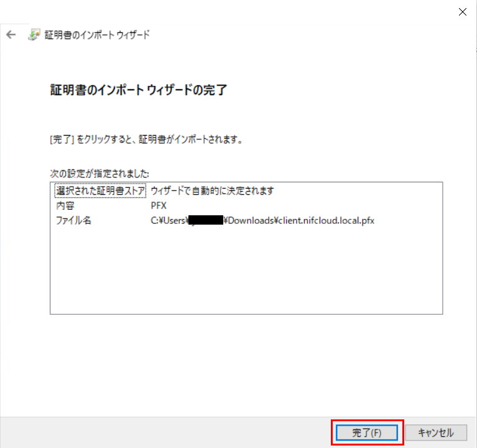This screenshot has height=448, width=477.
Task: Click the 証明書のインポート ウィザード window title text
Action: [96, 35]
